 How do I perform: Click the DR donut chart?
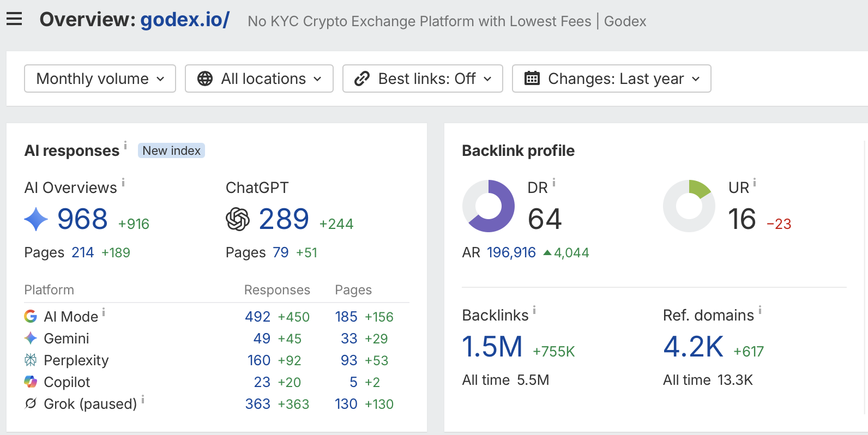[489, 206]
